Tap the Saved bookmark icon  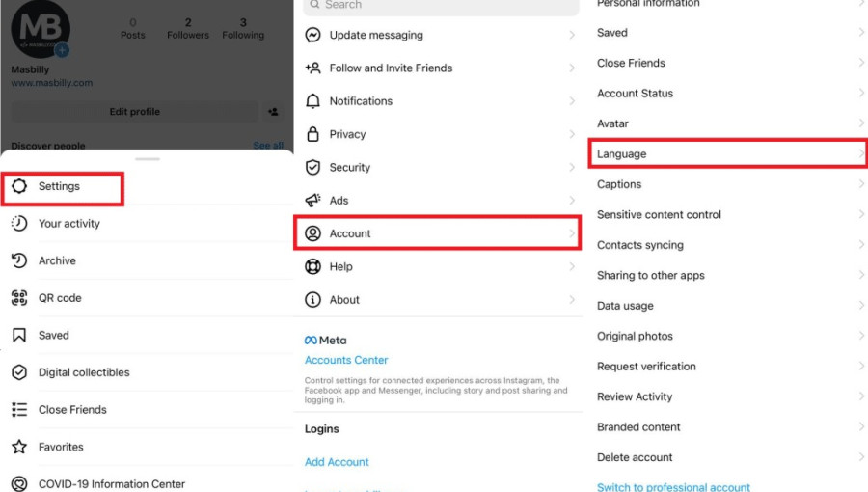(19, 336)
